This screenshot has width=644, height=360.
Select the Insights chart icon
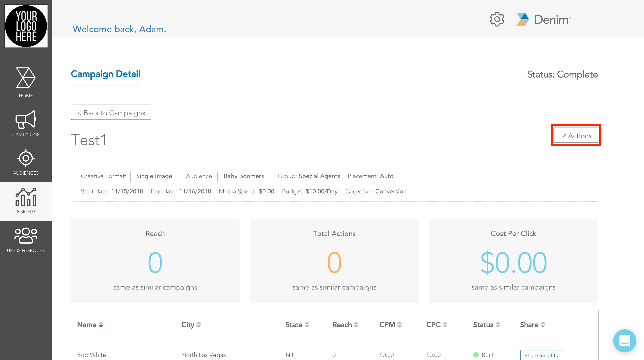(26, 197)
